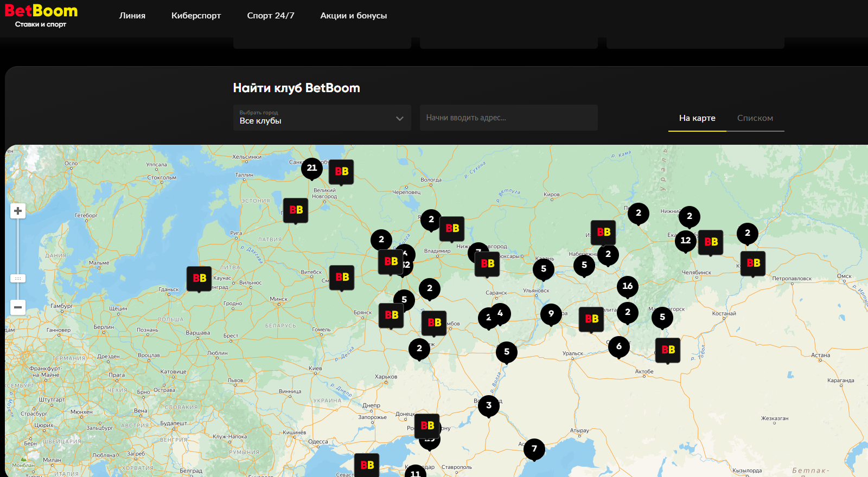
Task: Open the BetBoom logo home link
Action: [41, 15]
